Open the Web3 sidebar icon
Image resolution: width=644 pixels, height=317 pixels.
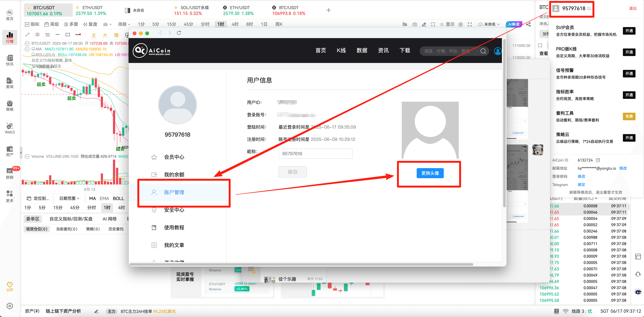tap(9, 128)
